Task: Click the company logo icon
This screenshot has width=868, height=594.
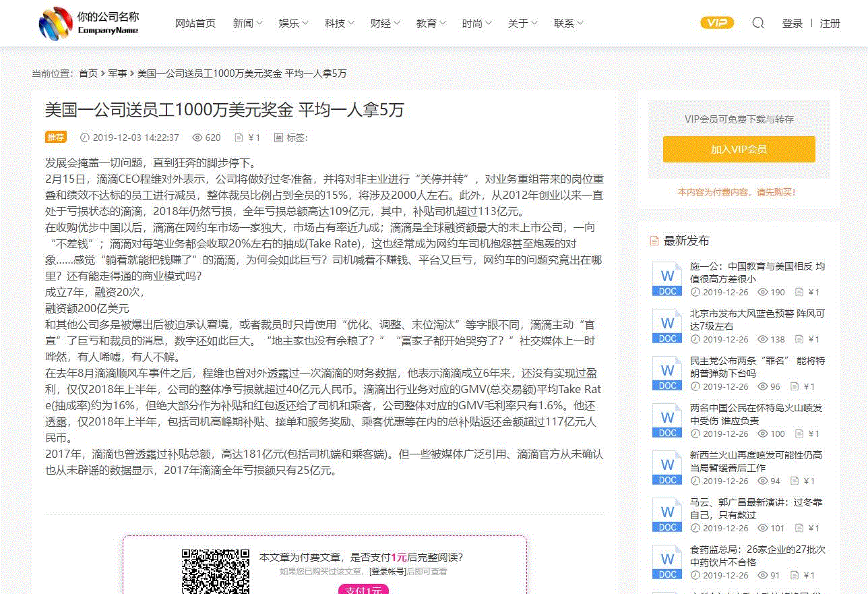Action: (x=55, y=24)
